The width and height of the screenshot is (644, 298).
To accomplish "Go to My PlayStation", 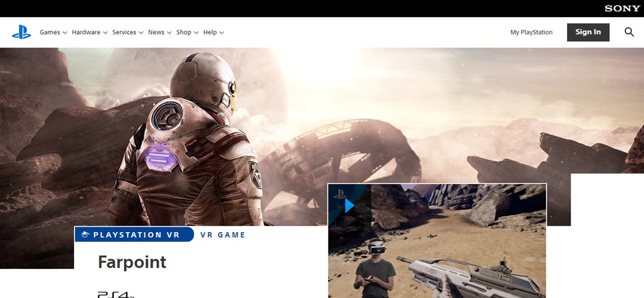I will [531, 32].
